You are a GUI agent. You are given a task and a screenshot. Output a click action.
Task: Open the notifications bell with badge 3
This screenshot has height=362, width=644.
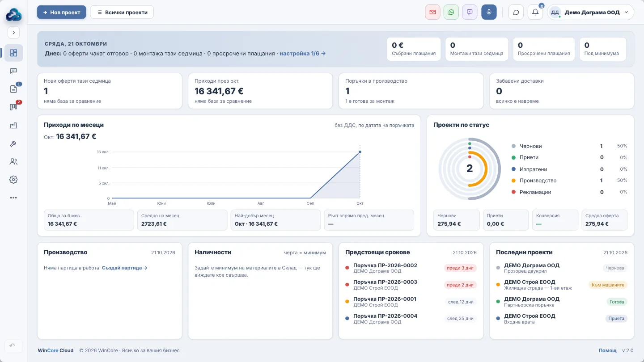[535, 13]
